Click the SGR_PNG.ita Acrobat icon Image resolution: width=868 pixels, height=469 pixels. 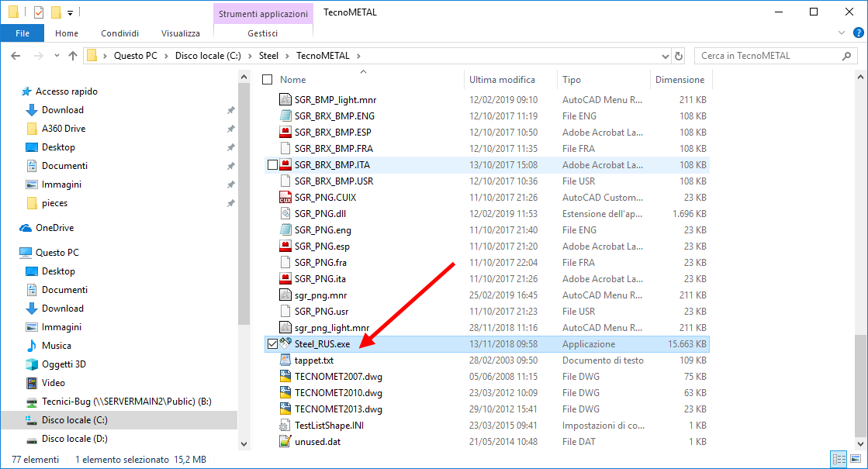285,279
